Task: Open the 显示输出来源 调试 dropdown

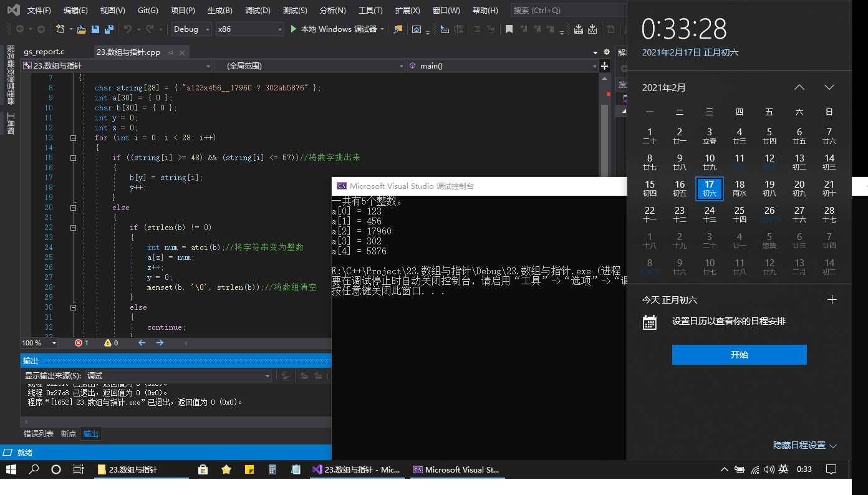Action: [x=178, y=376]
